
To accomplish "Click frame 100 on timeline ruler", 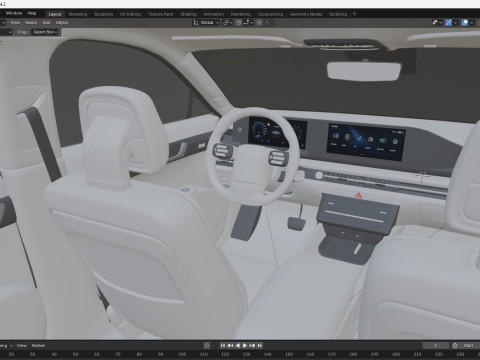I will [x=182, y=354].
